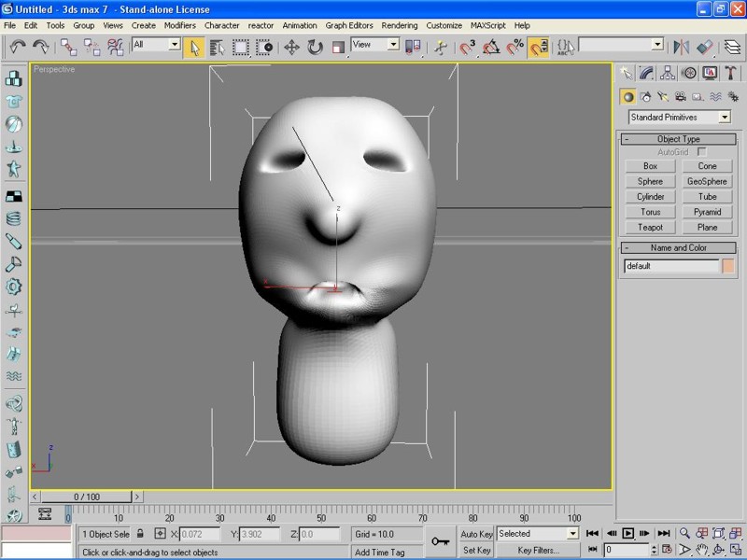Click the Undo arrow icon
This screenshot has height=560, width=747.
click(x=18, y=47)
